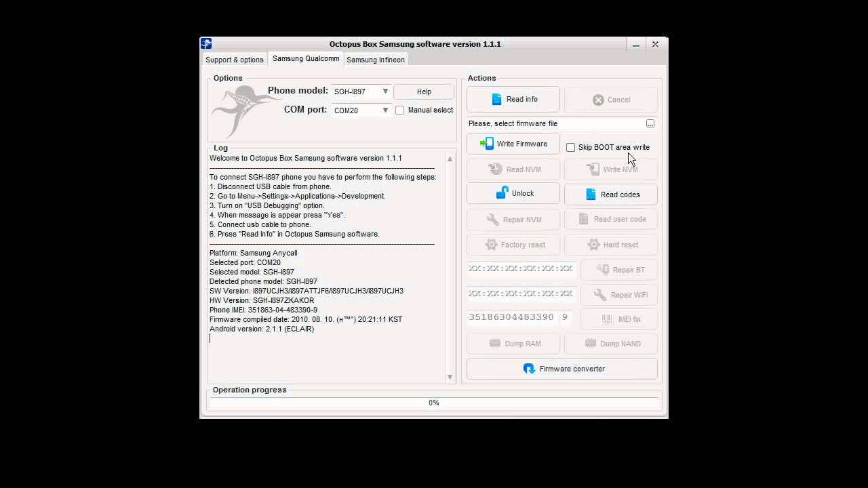Click log line 'Platform: Samsung Anycall'

[x=254, y=253]
